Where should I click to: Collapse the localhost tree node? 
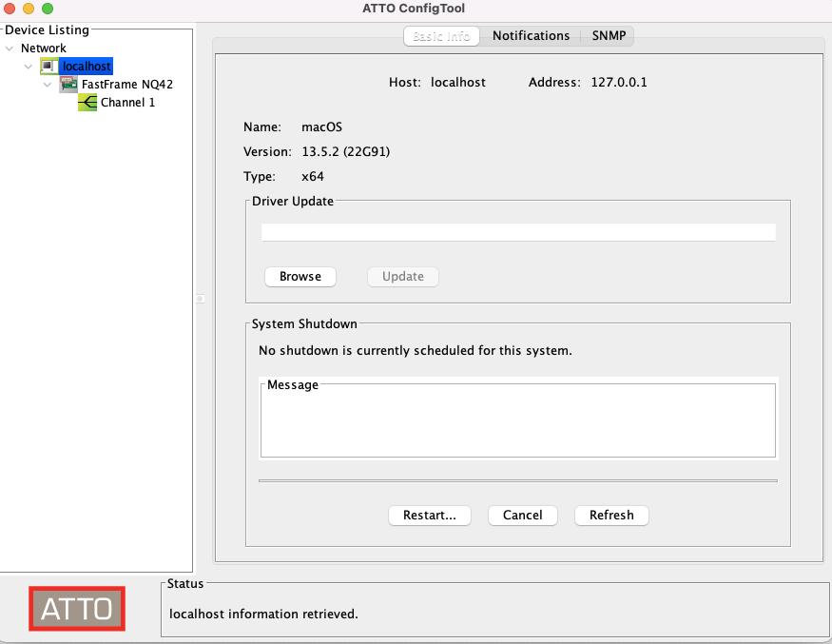point(29,67)
